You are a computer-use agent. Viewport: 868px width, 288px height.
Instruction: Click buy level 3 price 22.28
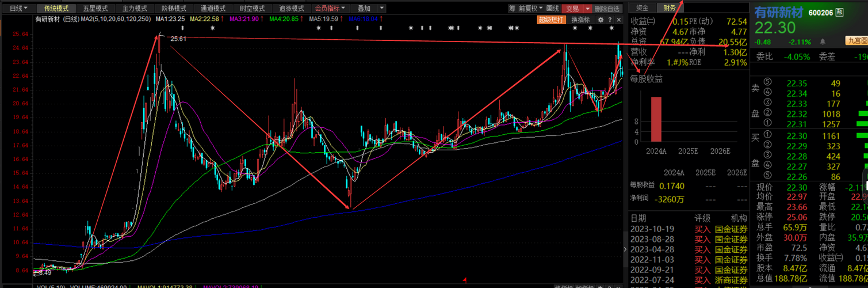(x=796, y=156)
